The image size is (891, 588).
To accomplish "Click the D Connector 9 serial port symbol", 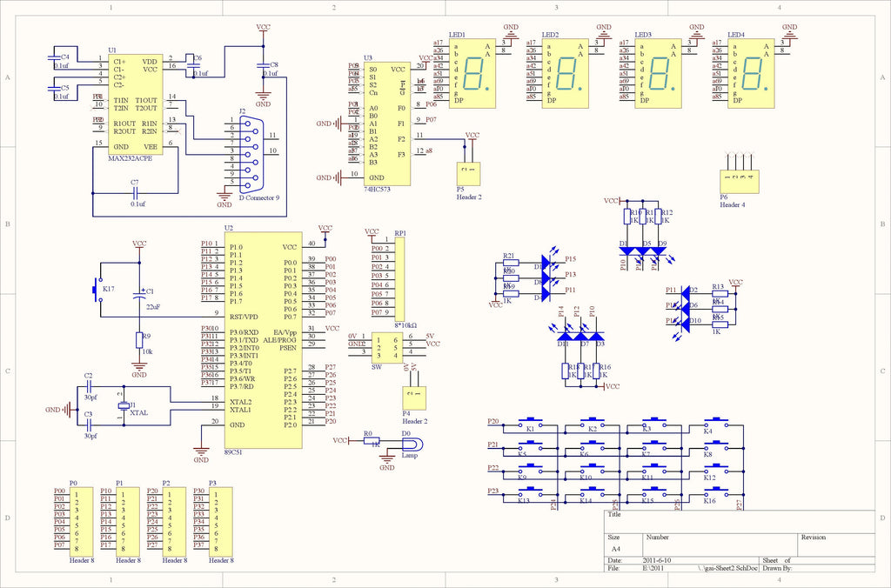I will [x=251, y=157].
